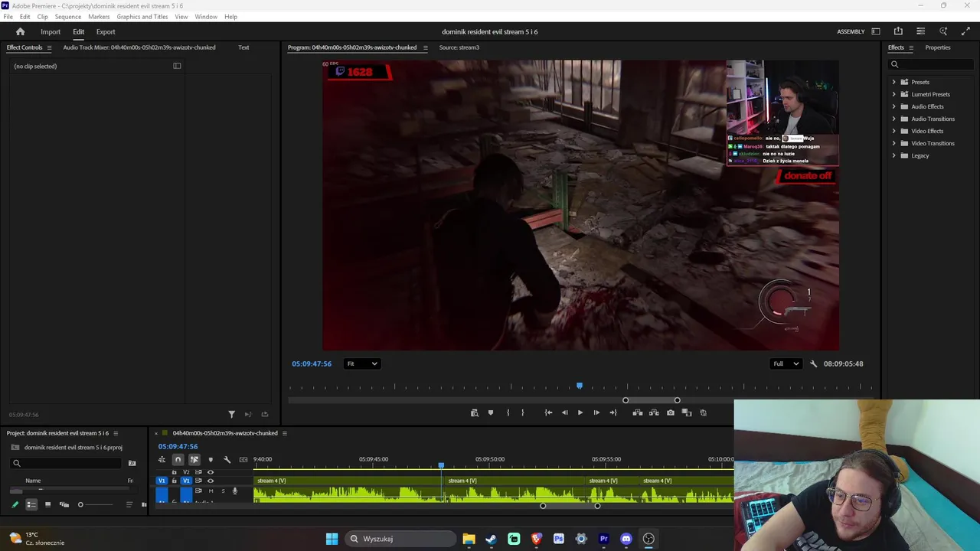The width and height of the screenshot is (980, 551).
Task: Toggle V1 track lock
Action: tap(174, 481)
